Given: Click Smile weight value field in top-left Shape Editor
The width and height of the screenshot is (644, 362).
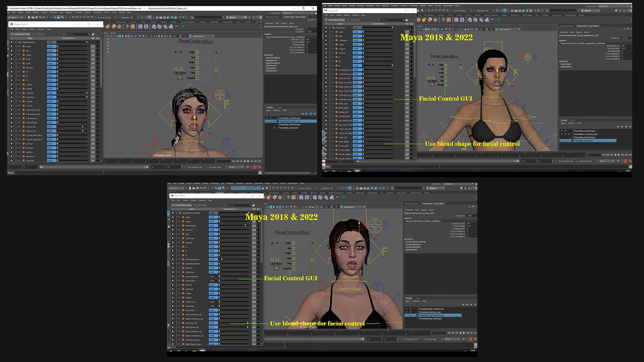Looking at the screenshot, I should pos(51,47).
